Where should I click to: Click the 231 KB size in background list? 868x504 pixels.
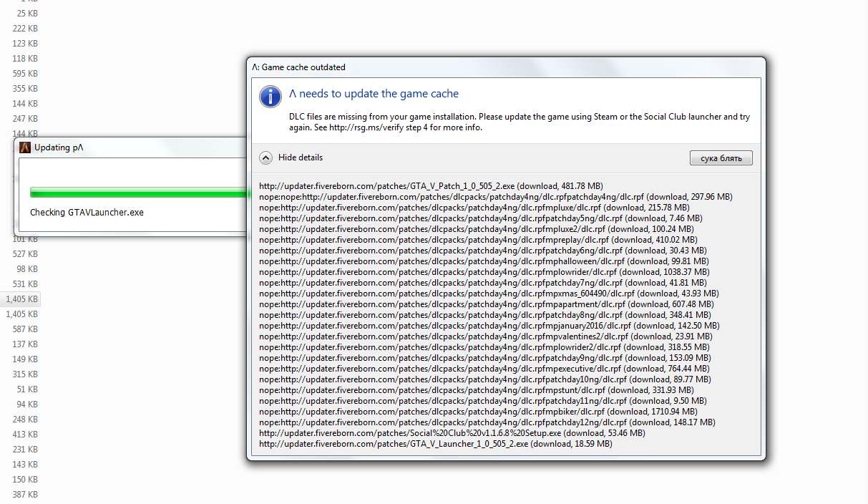click(x=25, y=450)
